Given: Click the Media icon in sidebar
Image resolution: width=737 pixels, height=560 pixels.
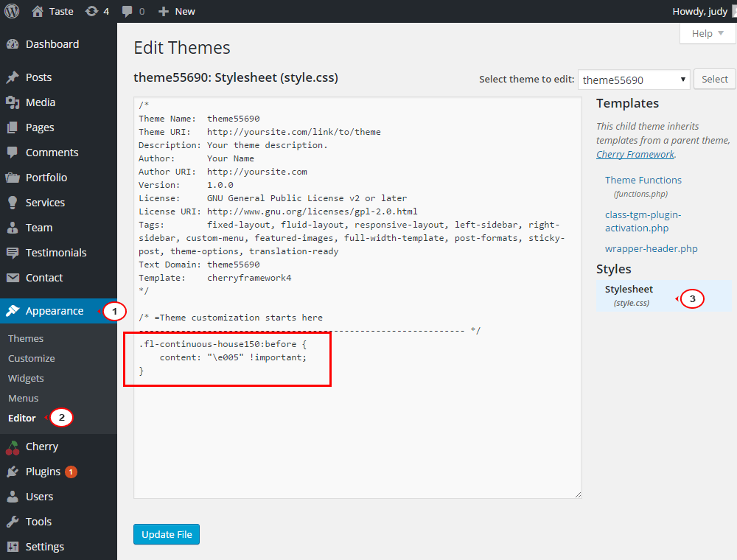Looking at the screenshot, I should coord(13,102).
